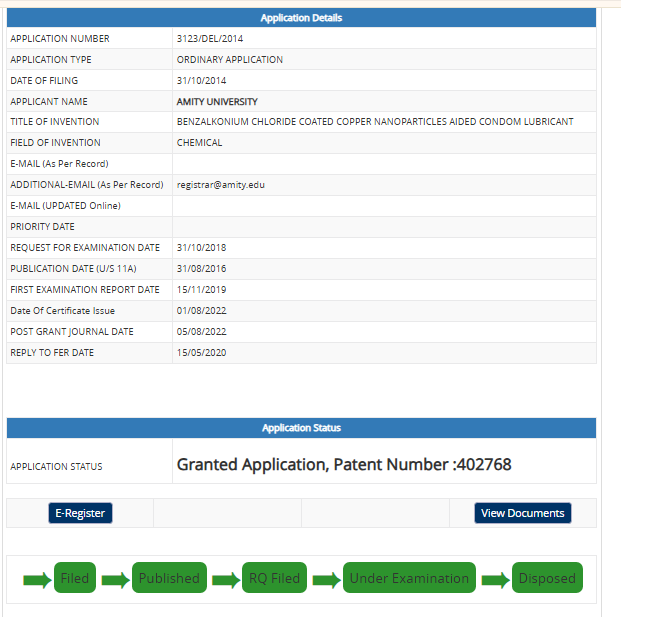Screen dimensions: 648x617
Task: Click the ORDINARY APPLICATION value
Action: [230, 60]
